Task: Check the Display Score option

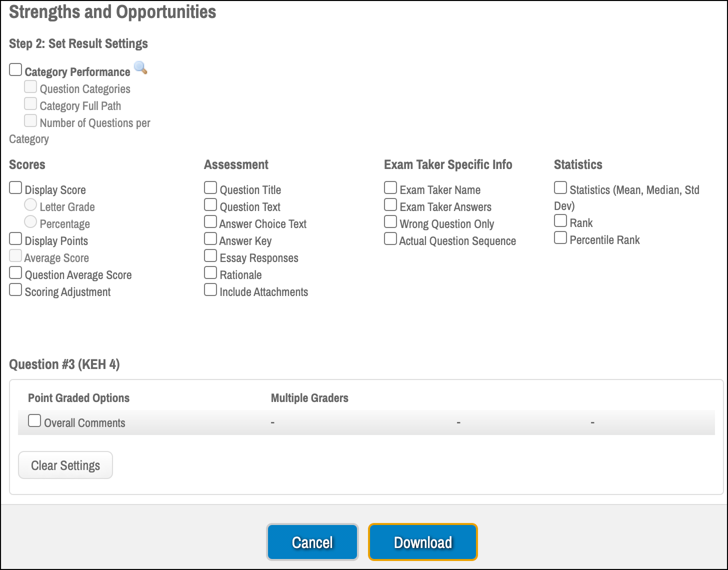Action: click(x=15, y=188)
